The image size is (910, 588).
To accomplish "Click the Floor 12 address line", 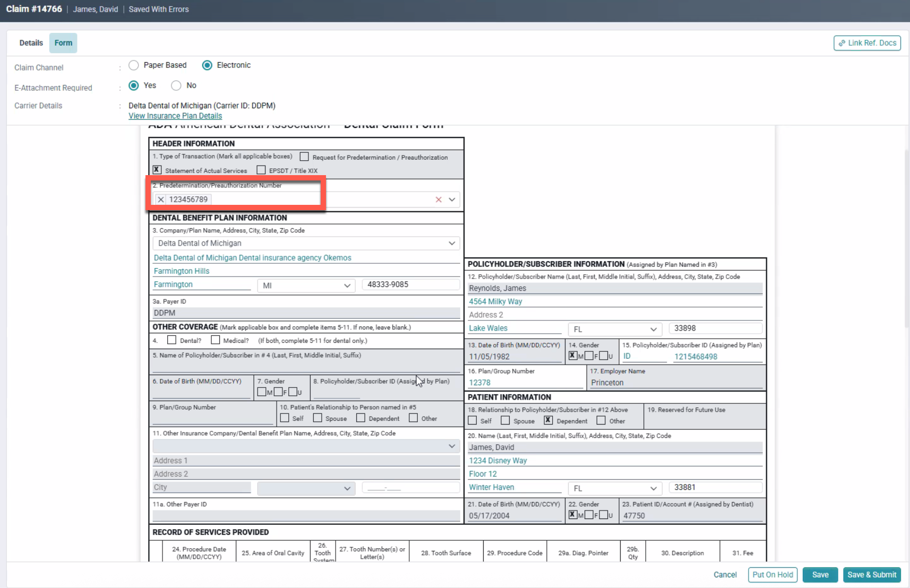I will pos(615,474).
